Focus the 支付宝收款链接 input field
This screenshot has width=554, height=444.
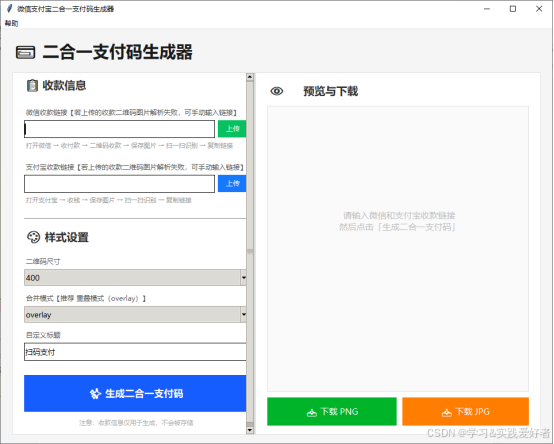119,184
